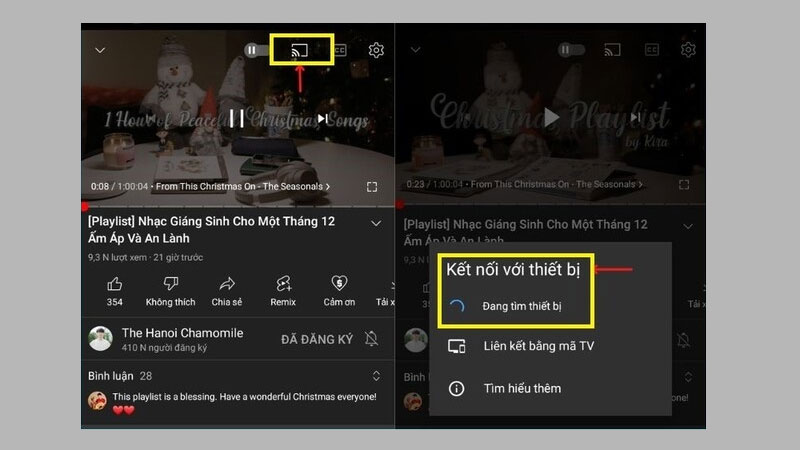Toggle closed captions in left video player
This screenshot has height=450, width=800.
[x=340, y=50]
